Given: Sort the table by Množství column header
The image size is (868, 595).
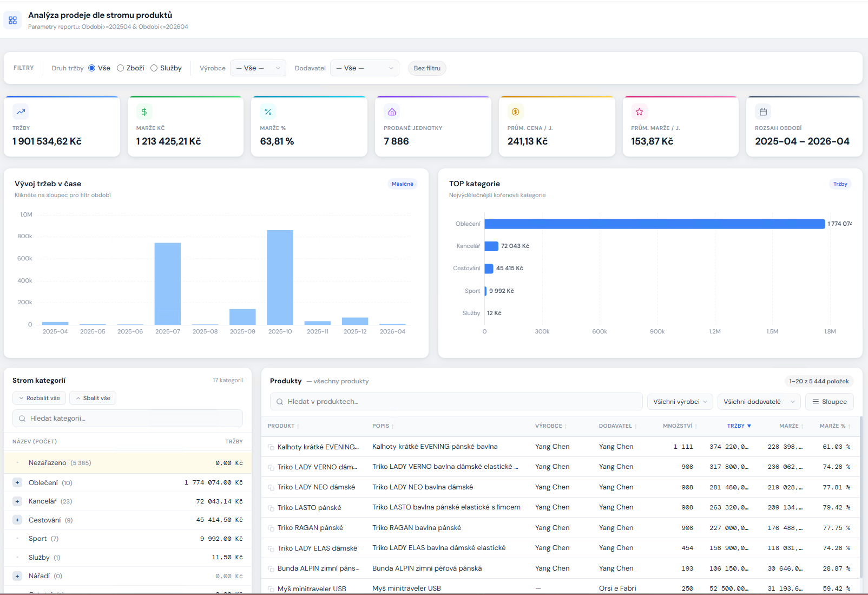Looking at the screenshot, I should point(679,426).
